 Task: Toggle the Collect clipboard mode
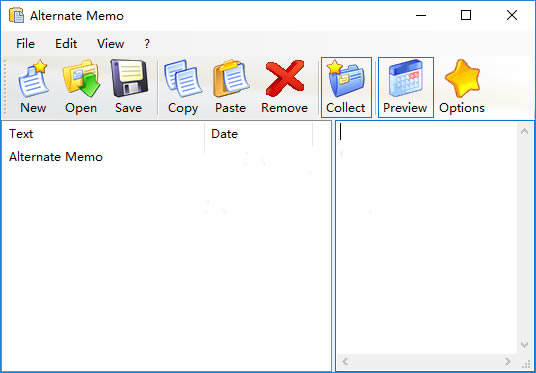click(x=346, y=88)
